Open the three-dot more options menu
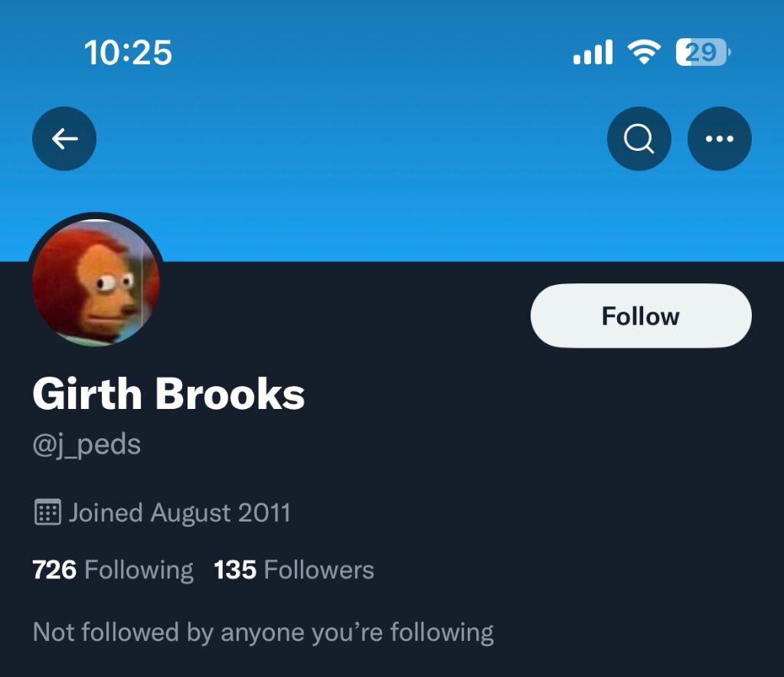Image resolution: width=784 pixels, height=677 pixels. [720, 139]
